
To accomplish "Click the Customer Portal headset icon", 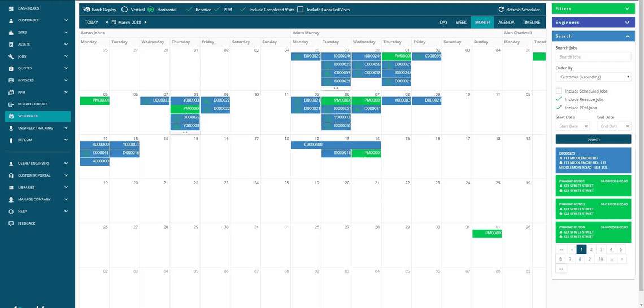I will pyautogui.click(x=11, y=175).
